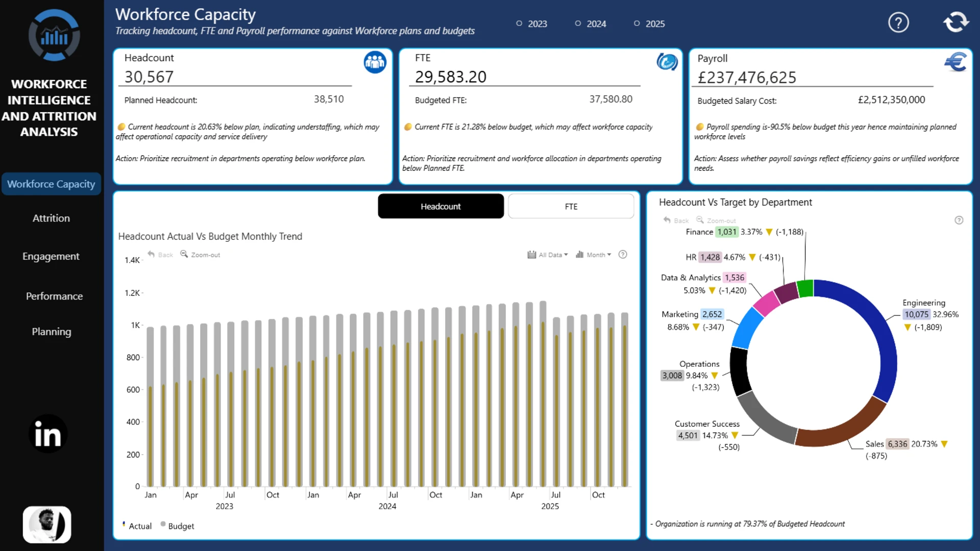980x551 pixels.
Task: Click the profile photo thumbnail in sidebar
Action: point(47,524)
